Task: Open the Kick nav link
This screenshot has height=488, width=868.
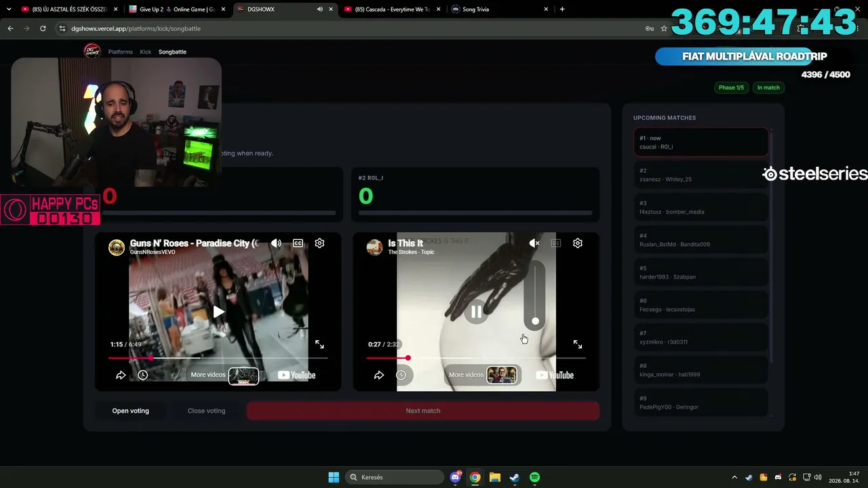Action: (146, 52)
